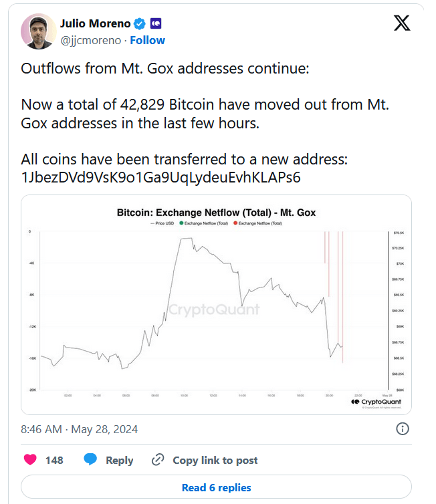436x504 pixels.
Task: Click the blue verified checkmark badge
Action: pos(140,24)
